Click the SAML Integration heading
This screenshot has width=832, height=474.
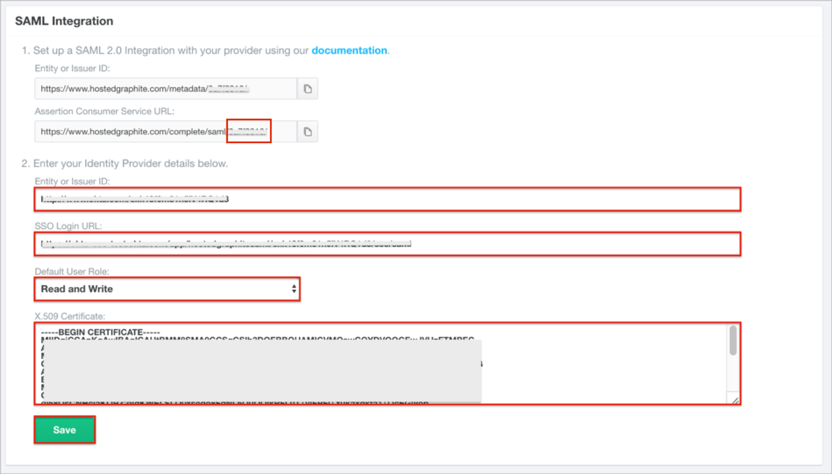coord(64,20)
